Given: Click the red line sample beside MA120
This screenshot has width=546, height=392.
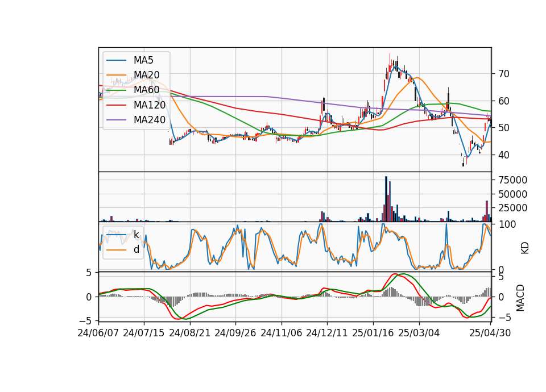Looking at the screenshot, I should pos(116,105).
